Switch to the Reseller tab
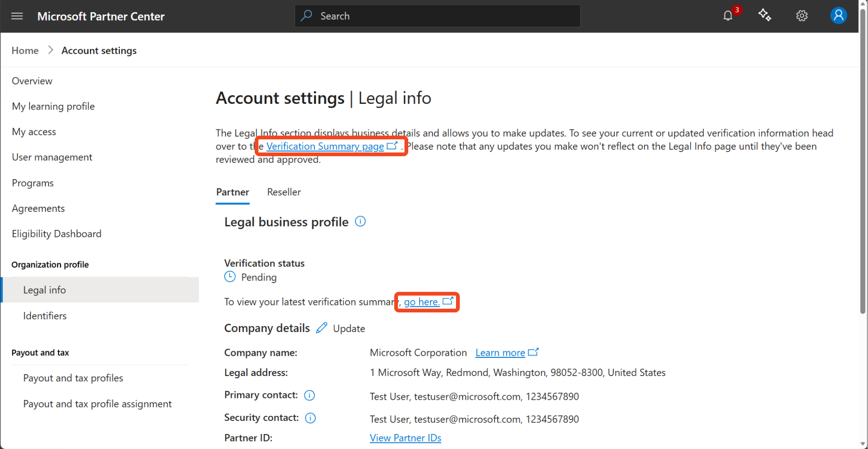This screenshot has width=868, height=449. pos(284,192)
